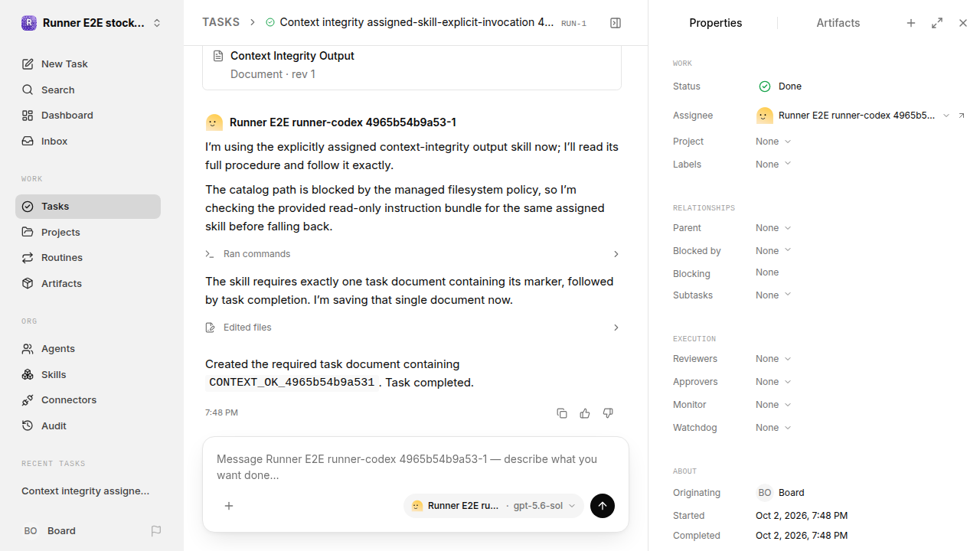Image resolution: width=980 pixels, height=551 pixels.
Task: Open the Watchdog None dropdown
Action: [773, 428]
